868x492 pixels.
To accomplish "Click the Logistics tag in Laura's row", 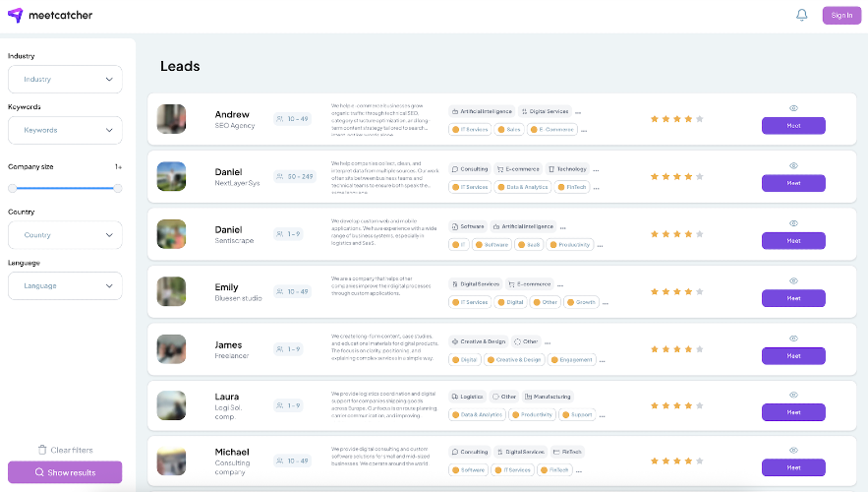I will [x=468, y=397].
